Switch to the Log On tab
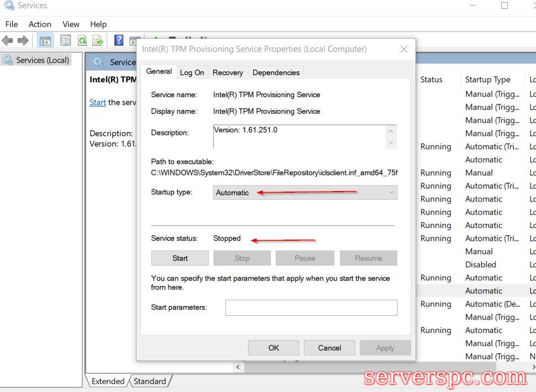Image resolution: width=536 pixels, height=392 pixels. 192,72
